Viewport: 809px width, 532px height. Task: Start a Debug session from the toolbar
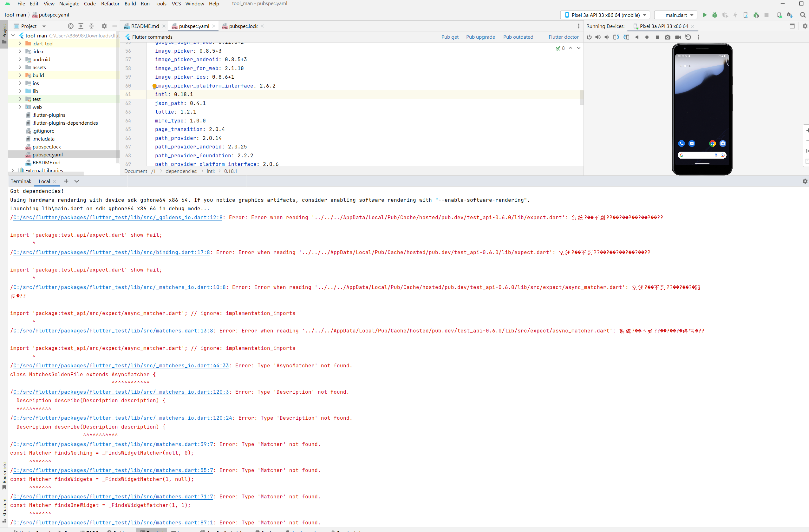[x=714, y=15]
